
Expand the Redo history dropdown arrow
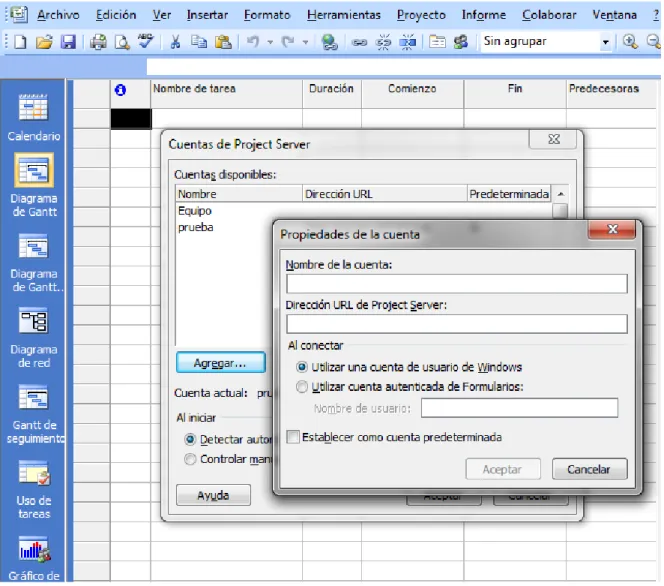[x=305, y=42]
